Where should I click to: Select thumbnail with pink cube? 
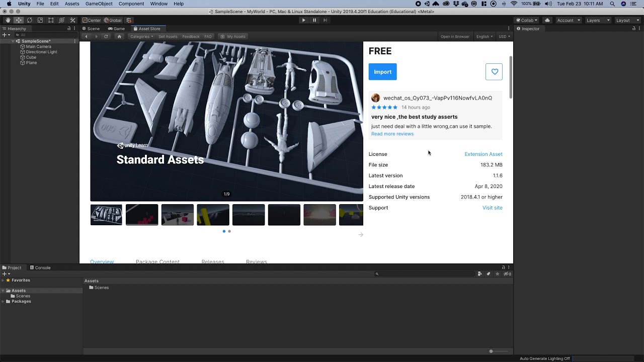point(178,215)
